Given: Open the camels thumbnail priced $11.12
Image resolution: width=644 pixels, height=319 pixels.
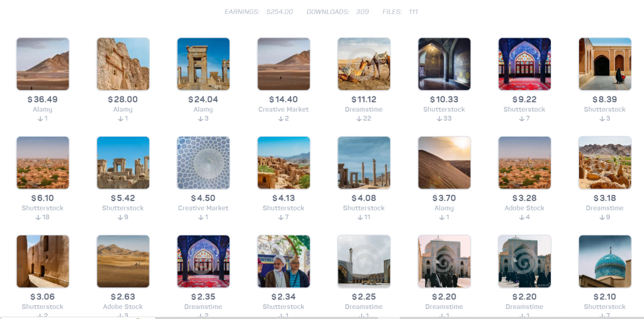Looking at the screenshot, I should [364, 64].
